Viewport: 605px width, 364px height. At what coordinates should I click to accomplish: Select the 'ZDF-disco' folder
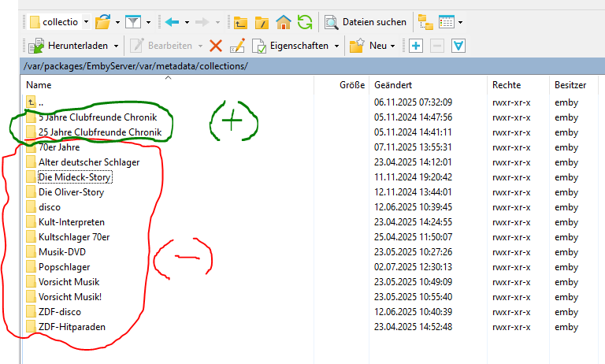[x=60, y=312]
